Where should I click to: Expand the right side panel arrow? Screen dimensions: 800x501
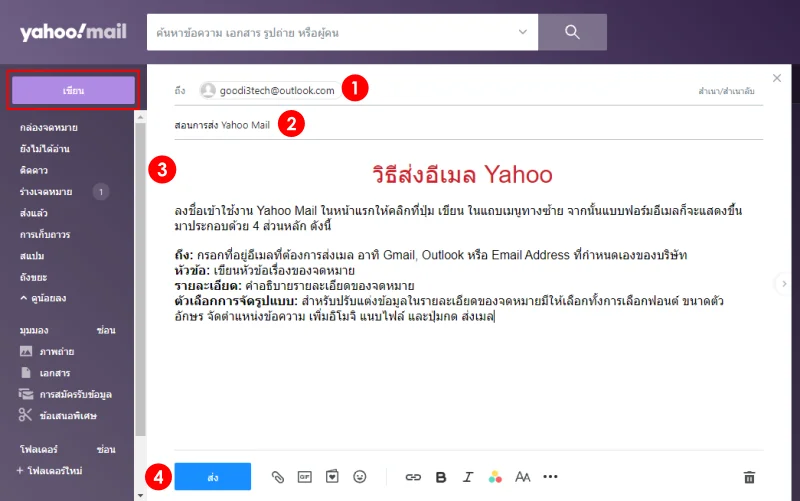tap(784, 284)
